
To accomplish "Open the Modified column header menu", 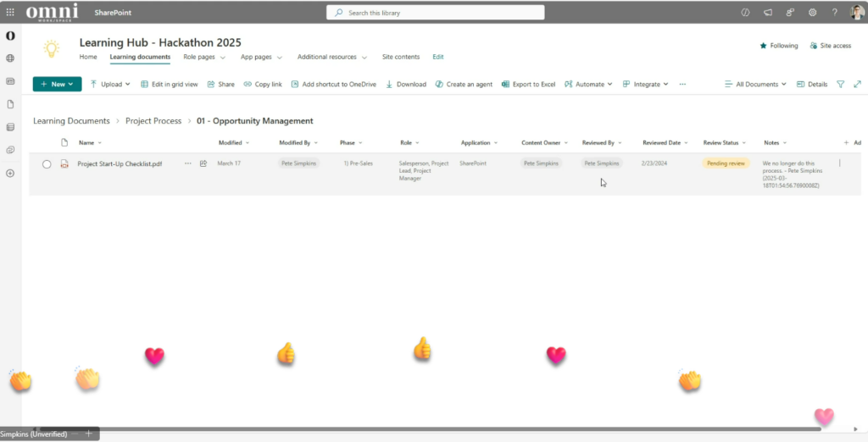I will [234, 143].
